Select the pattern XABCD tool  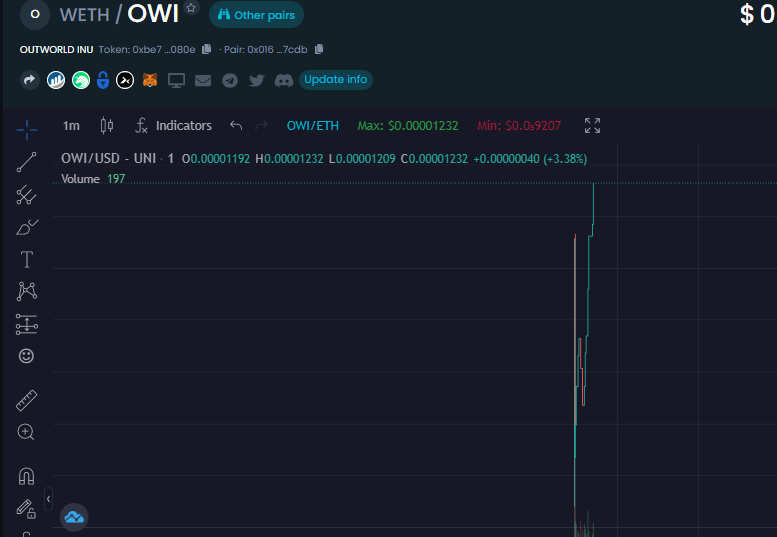[27, 291]
